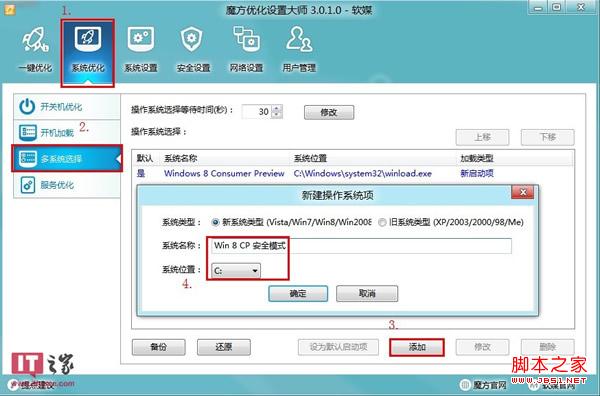Increase wait time with stepper up arrow
The image size is (600, 396).
277,108
